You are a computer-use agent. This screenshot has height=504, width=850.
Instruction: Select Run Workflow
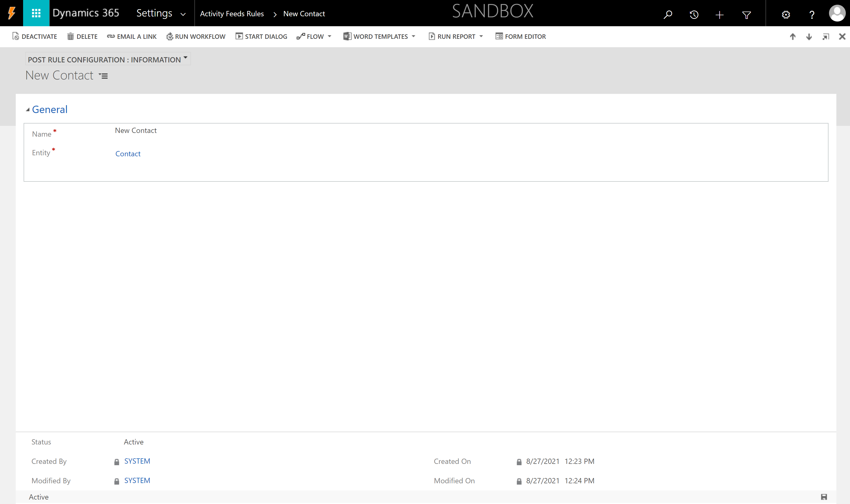(x=196, y=36)
